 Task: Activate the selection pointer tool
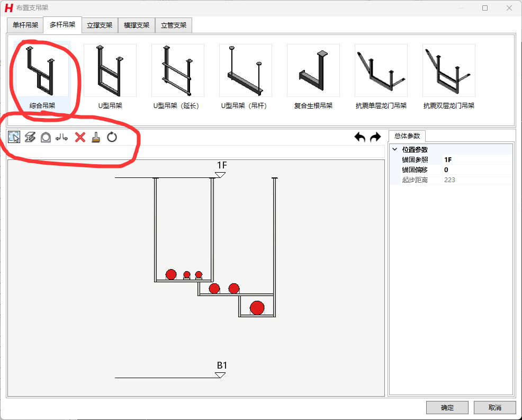click(x=14, y=137)
